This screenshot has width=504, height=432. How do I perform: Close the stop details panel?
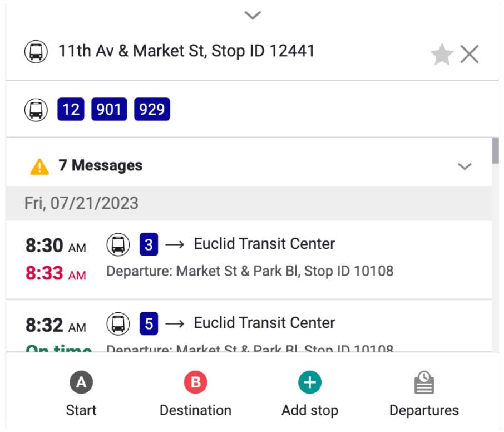pos(470,54)
